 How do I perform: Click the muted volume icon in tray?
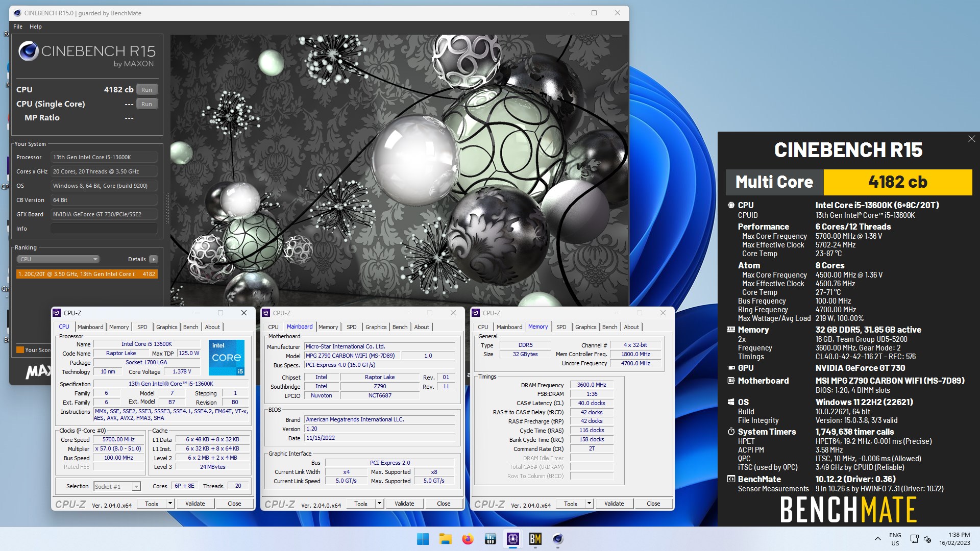(x=927, y=539)
